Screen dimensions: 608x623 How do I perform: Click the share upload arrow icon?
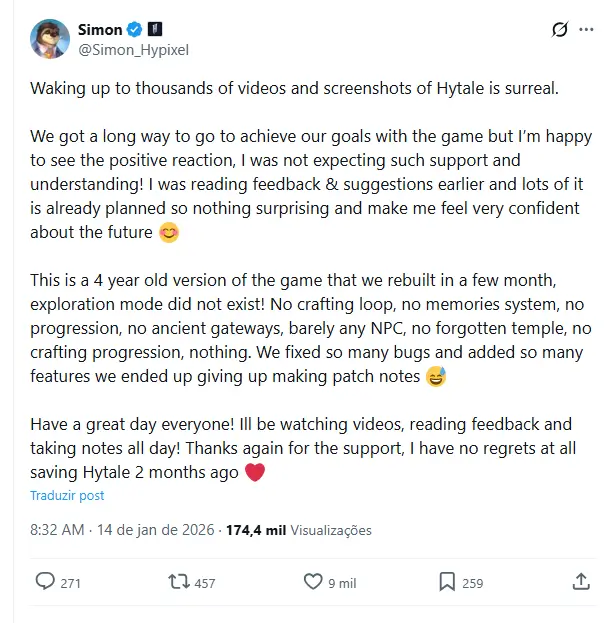tap(581, 582)
